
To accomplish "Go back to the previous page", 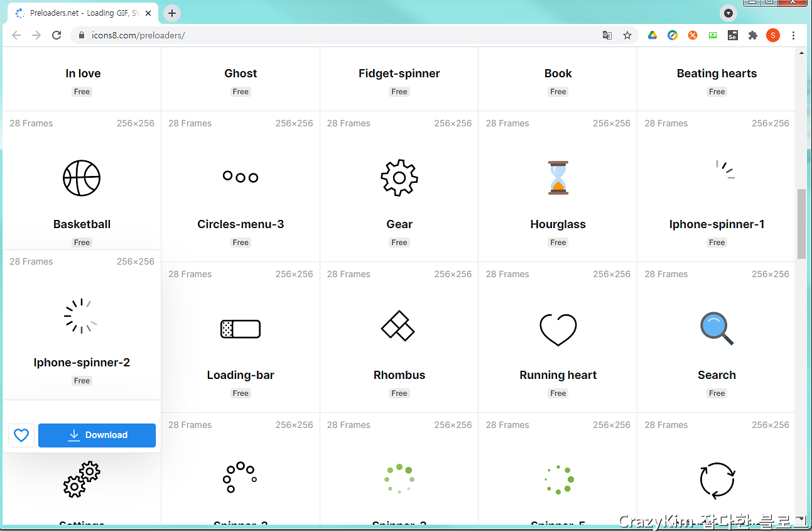I will pyautogui.click(x=16, y=35).
